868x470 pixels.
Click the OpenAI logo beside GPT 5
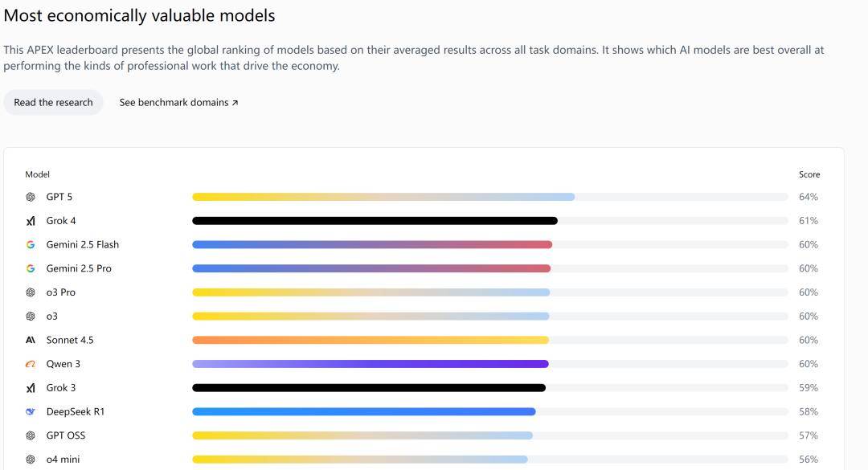31,197
